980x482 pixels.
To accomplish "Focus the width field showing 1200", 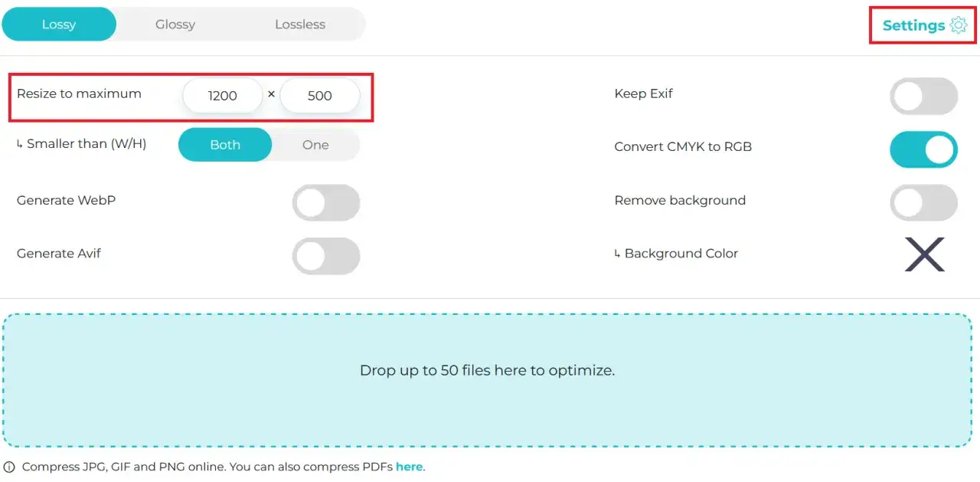I will click(x=223, y=96).
